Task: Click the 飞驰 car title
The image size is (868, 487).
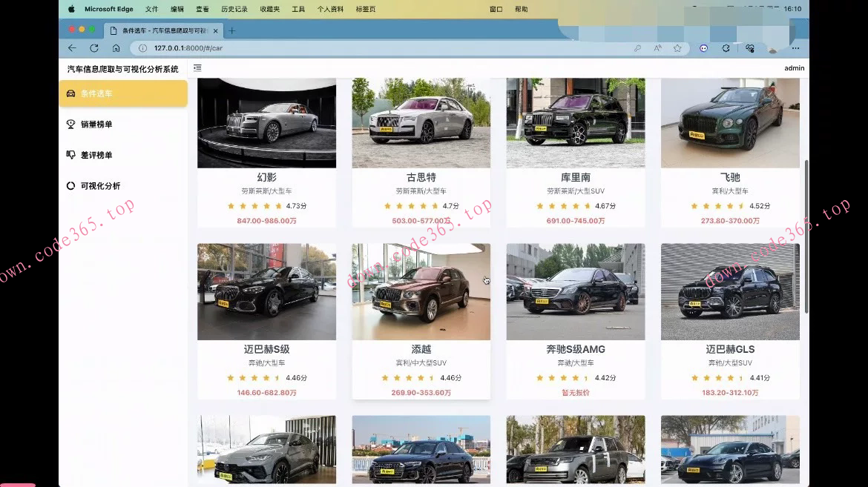Action: (x=730, y=177)
